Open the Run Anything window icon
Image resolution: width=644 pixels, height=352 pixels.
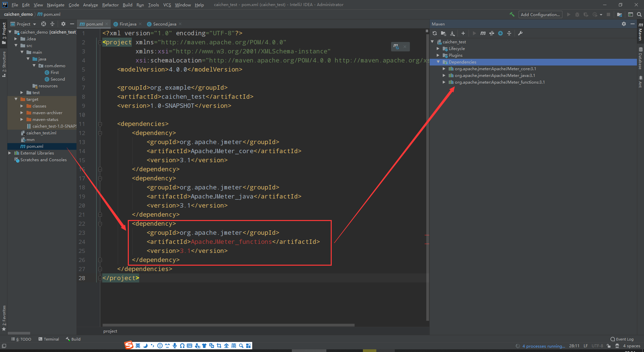coord(631,14)
